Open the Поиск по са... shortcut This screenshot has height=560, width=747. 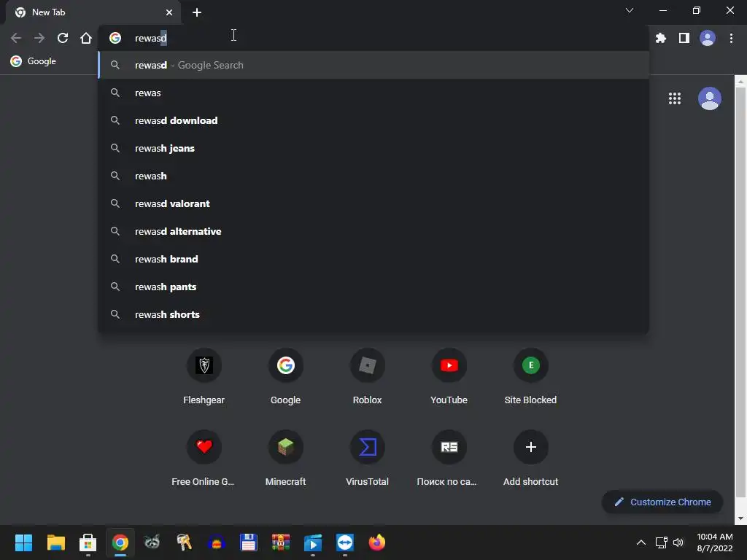point(449,459)
